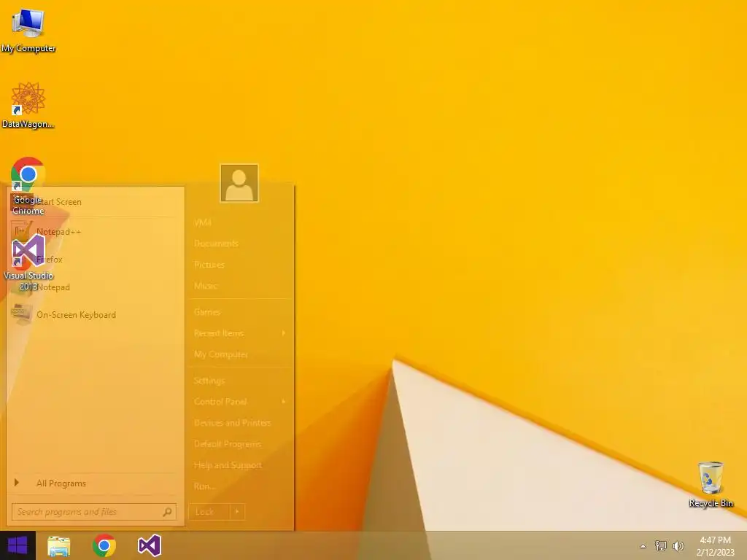Expand the Recent Items submenu arrow

click(x=284, y=332)
